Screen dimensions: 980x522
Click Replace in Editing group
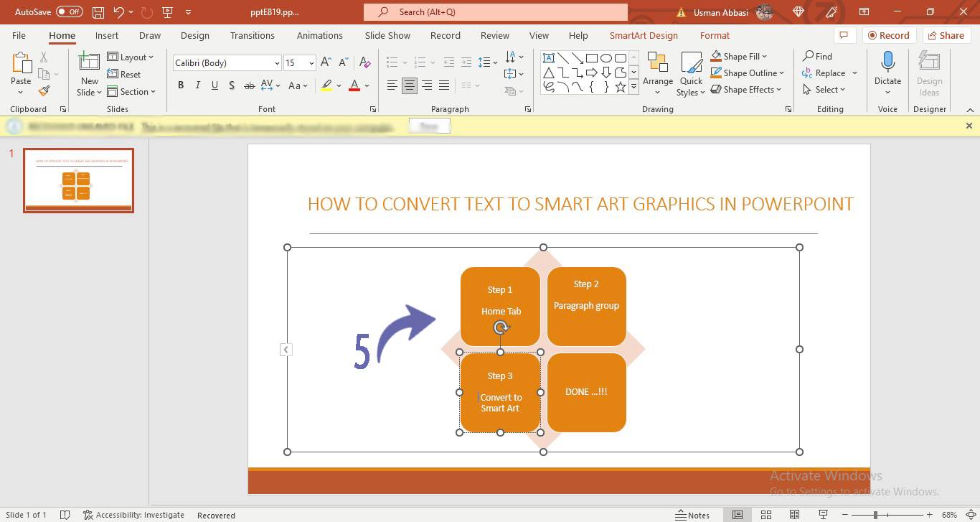(x=824, y=73)
